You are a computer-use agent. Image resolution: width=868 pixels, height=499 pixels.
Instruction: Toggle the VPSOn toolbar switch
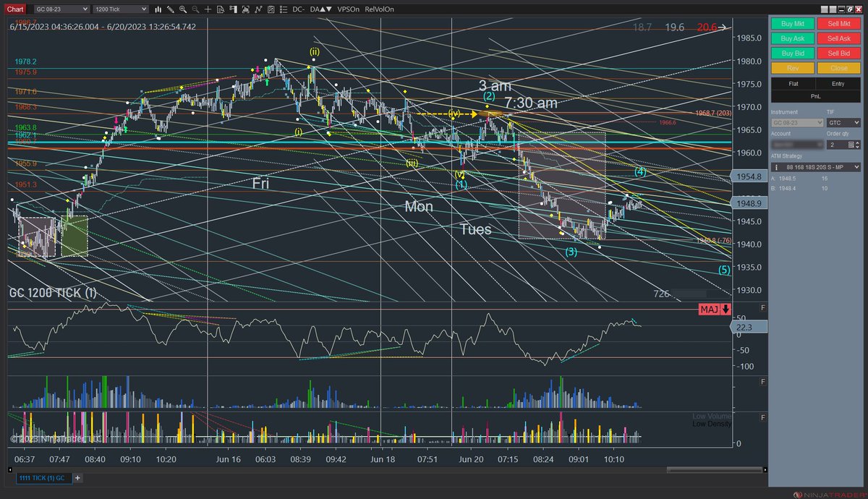tap(348, 9)
